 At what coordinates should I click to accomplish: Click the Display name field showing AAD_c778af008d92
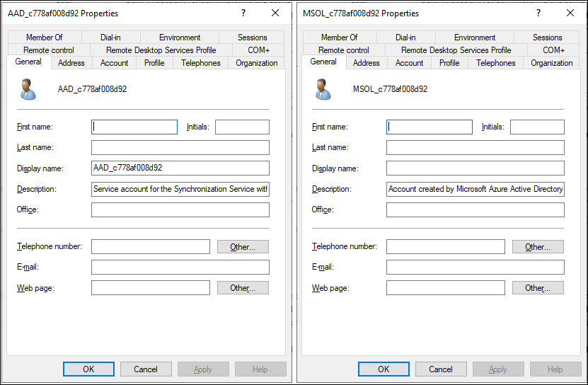(x=180, y=168)
